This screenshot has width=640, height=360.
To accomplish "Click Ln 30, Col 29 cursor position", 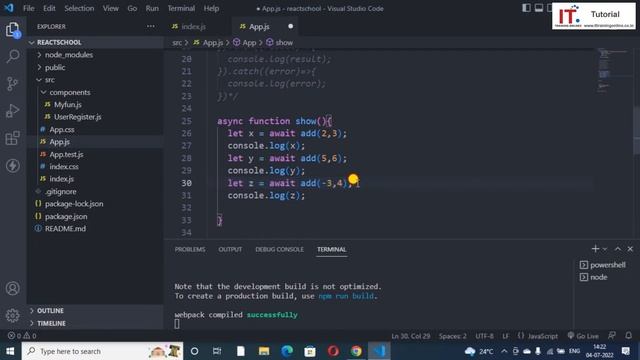I will pyautogui.click(x=411, y=336).
